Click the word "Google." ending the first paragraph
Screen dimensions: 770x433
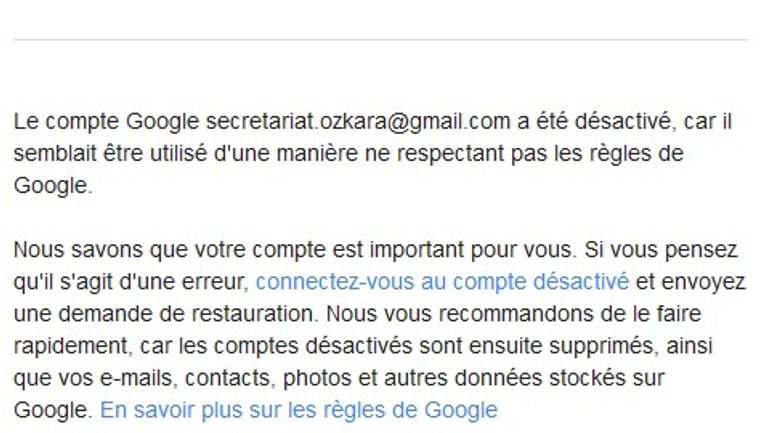point(53,186)
